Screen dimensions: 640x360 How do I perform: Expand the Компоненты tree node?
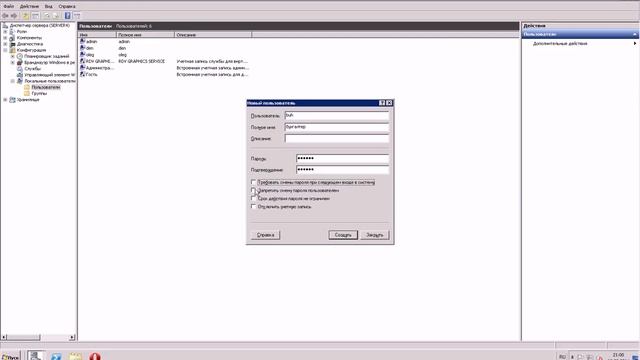(5, 38)
